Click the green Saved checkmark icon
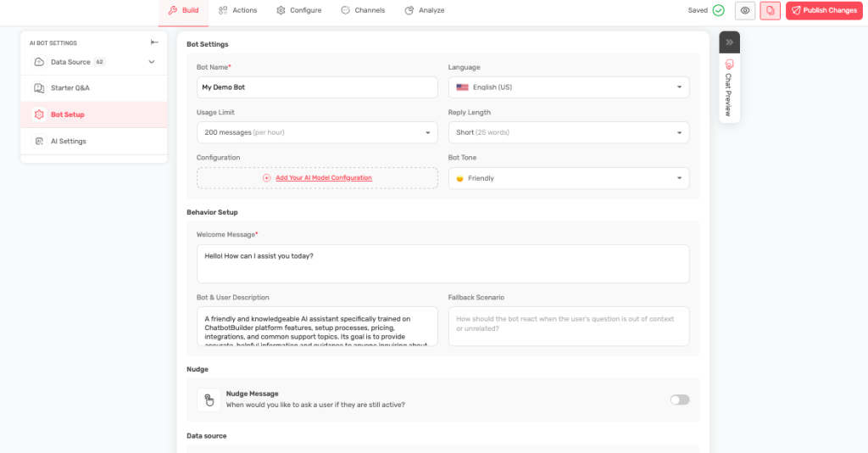This screenshot has height=453, width=868. coord(719,10)
